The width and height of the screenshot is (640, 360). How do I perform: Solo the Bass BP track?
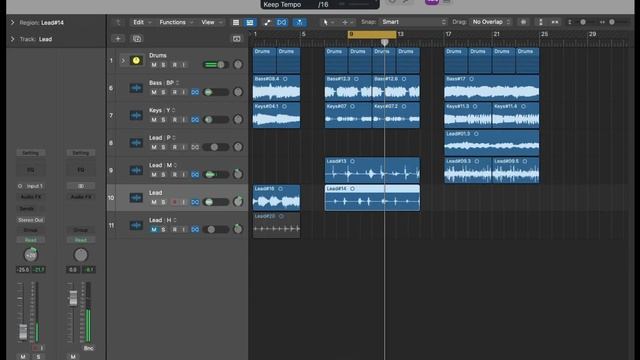[163, 92]
